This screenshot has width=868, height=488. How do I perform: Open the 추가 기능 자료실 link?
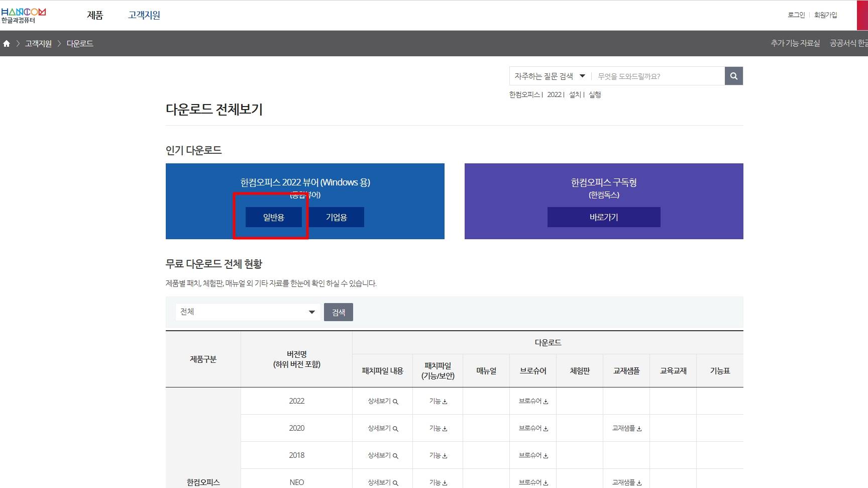point(794,44)
